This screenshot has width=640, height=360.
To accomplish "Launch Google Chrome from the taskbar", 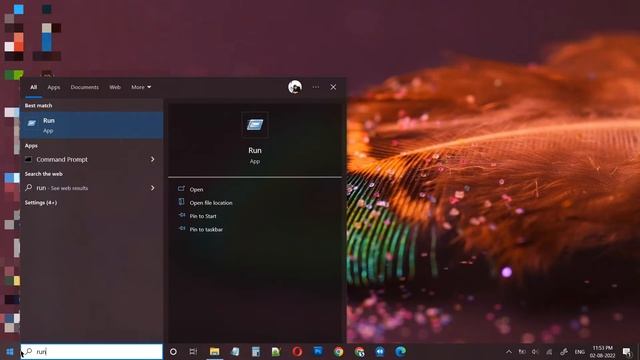I will pyautogui.click(x=338, y=351).
